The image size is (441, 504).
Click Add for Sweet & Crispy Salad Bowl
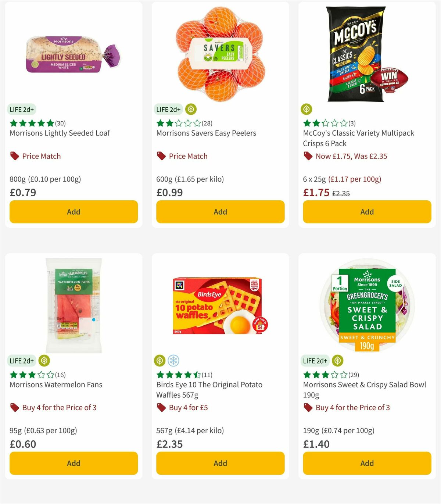(x=367, y=463)
